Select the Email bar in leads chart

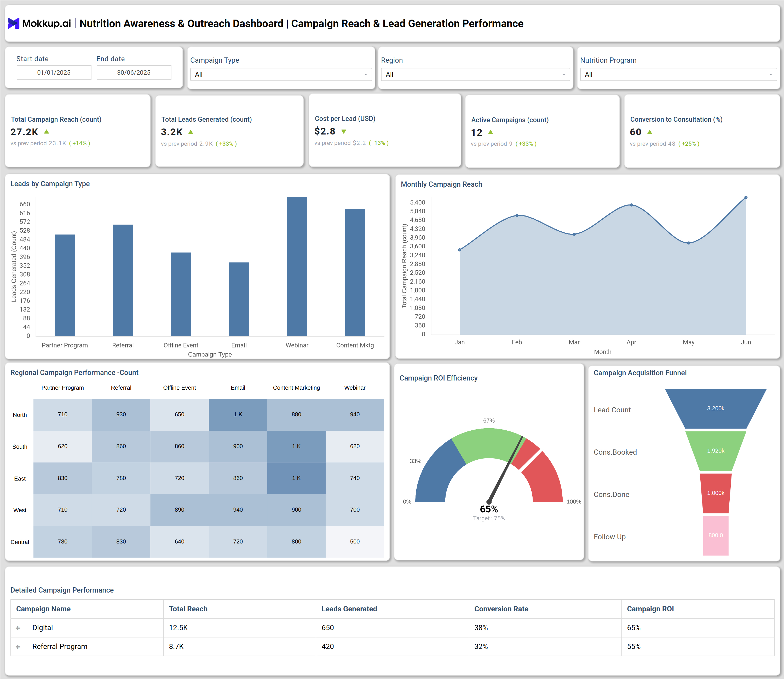tap(239, 299)
